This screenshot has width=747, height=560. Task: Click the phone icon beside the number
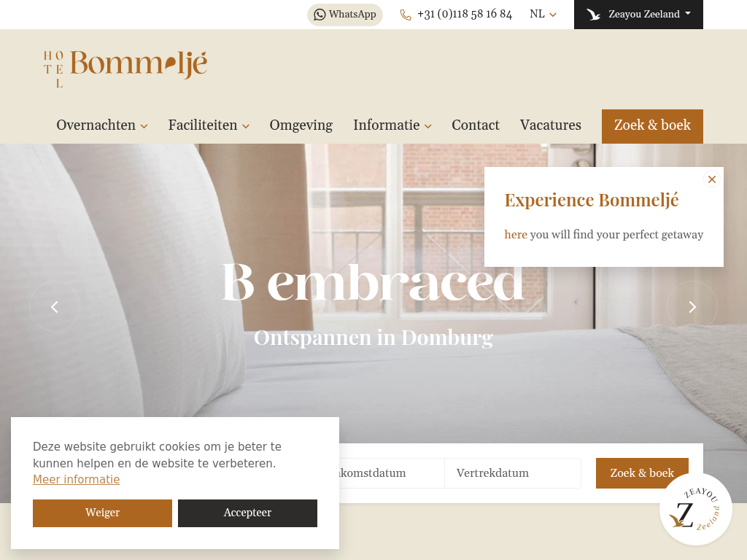click(406, 15)
